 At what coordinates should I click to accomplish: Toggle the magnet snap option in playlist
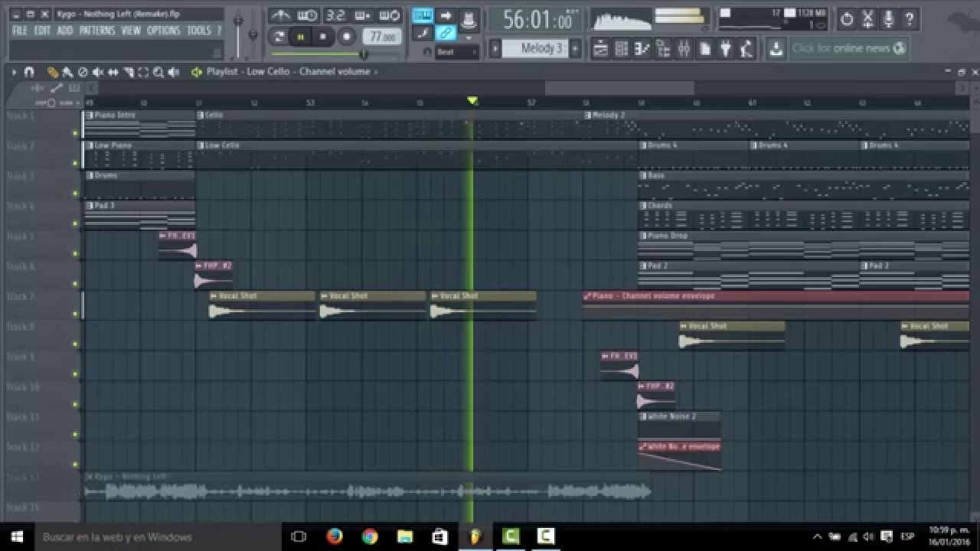coord(28,72)
